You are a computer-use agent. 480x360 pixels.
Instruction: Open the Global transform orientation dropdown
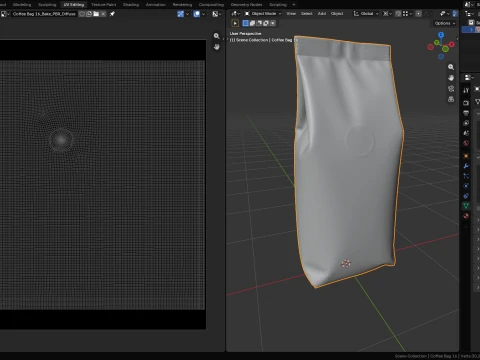(366, 14)
